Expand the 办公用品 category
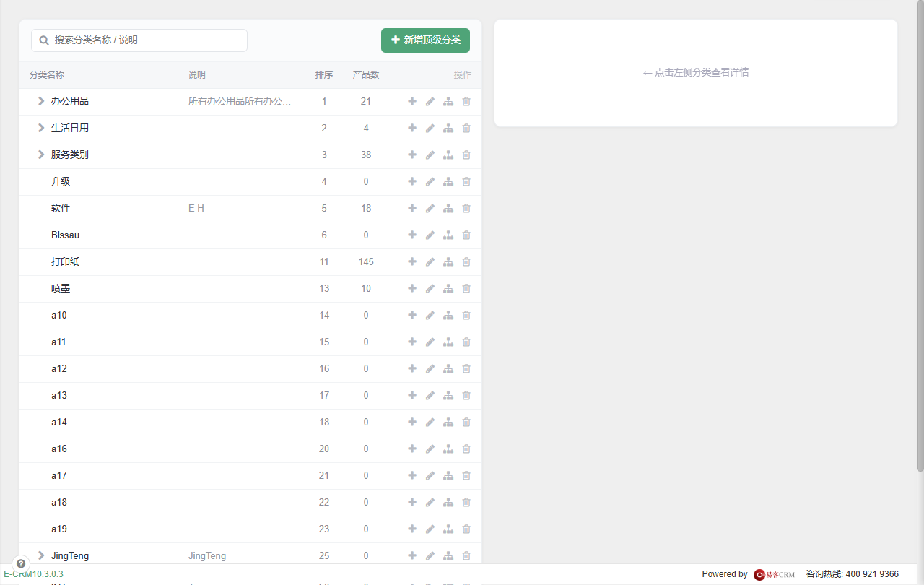The width and height of the screenshot is (924, 585). [41, 101]
